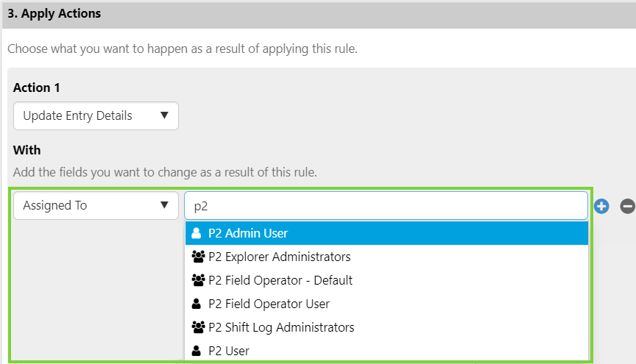Click the group icon beside P2 Field Operator - Default
The width and height of the screenshot is (636, 364).
point(197,280)
